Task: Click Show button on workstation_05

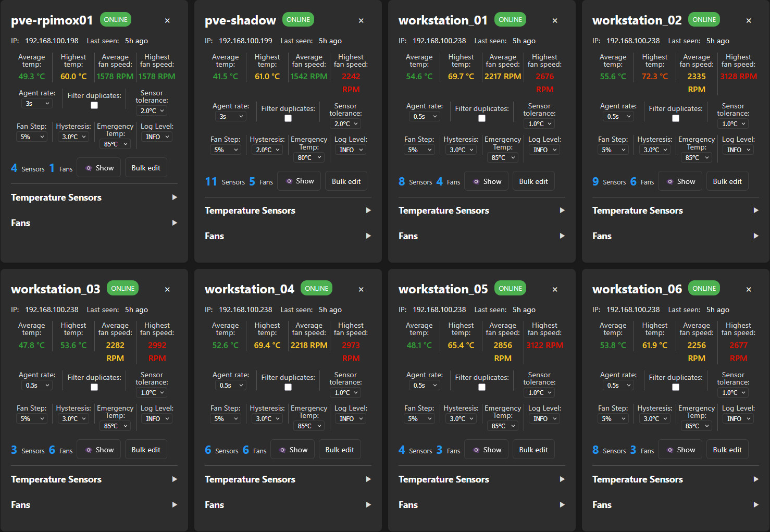Action: click(x=486, y=450)
